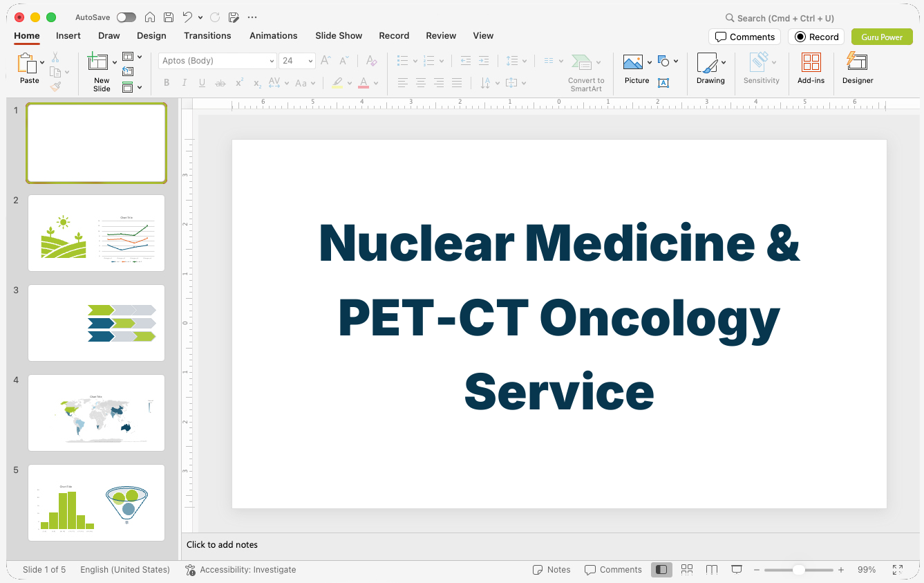
Task: Adjust the zoom slider handle
Action: 798,570
